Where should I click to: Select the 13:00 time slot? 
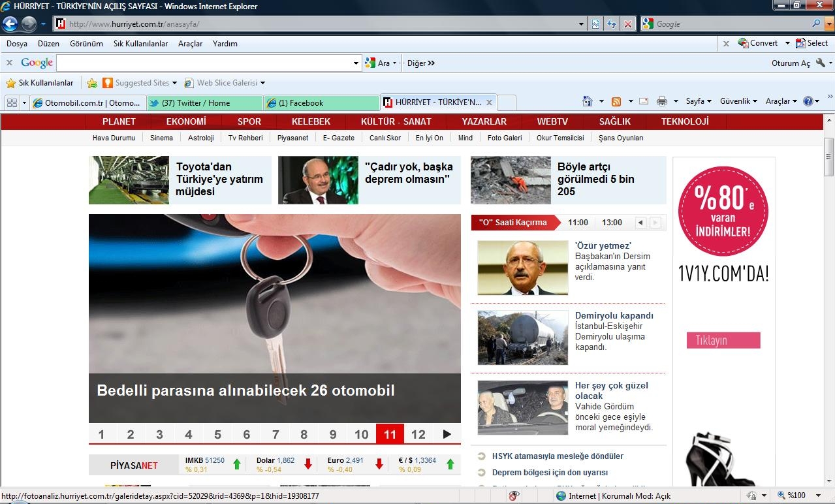click(x=612, y=223)
